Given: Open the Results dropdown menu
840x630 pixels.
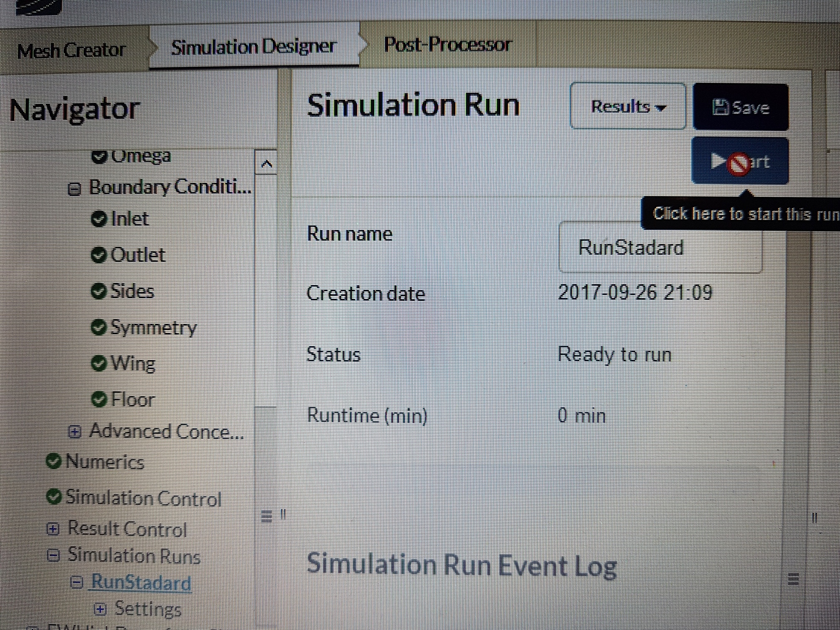Looking at the screenshot, I should coord(628,106).
